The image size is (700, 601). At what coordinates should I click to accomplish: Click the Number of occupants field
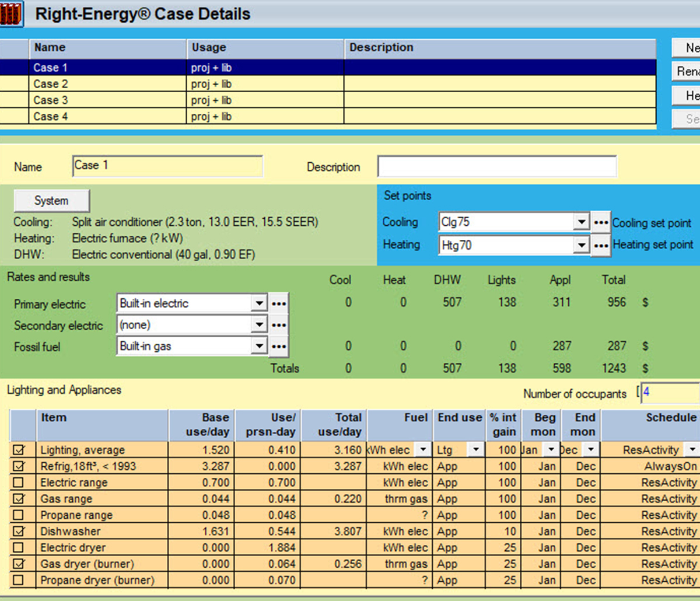[670, 393]
